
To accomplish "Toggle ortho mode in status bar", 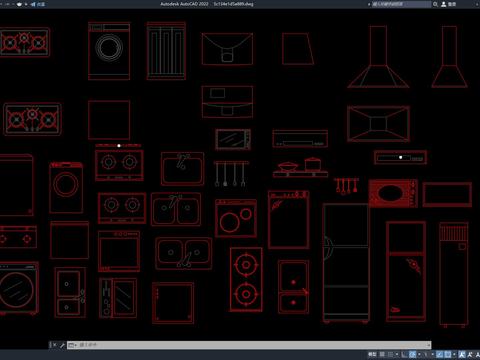I will tap(404, 354).
